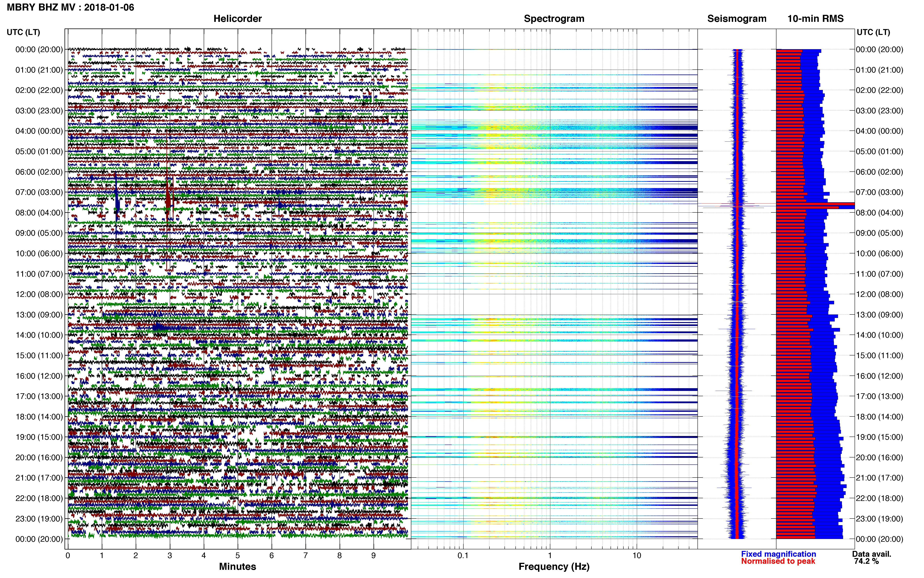Click left axis label 10:00 (06:00)
The width and height of the screenshot is (924, 578).
[x=39, y=253]
